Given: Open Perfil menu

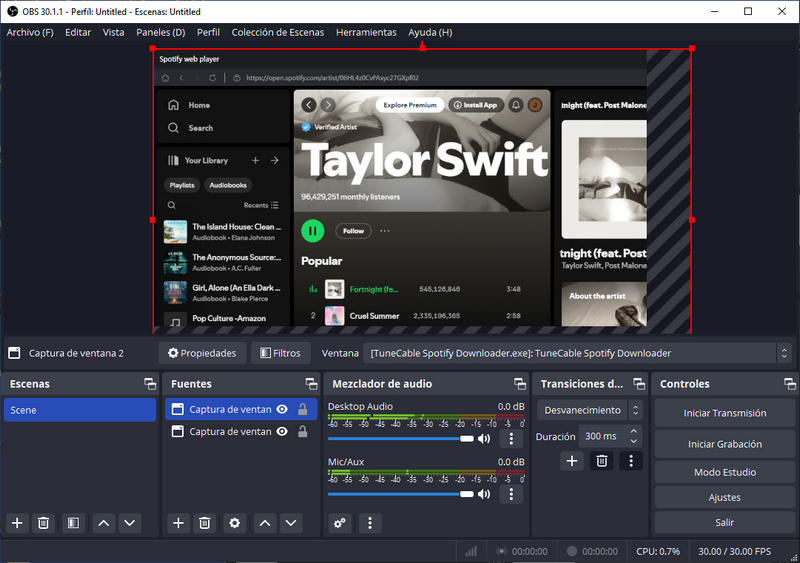Looking at the screenshot, I should click(x=208, y=32).
